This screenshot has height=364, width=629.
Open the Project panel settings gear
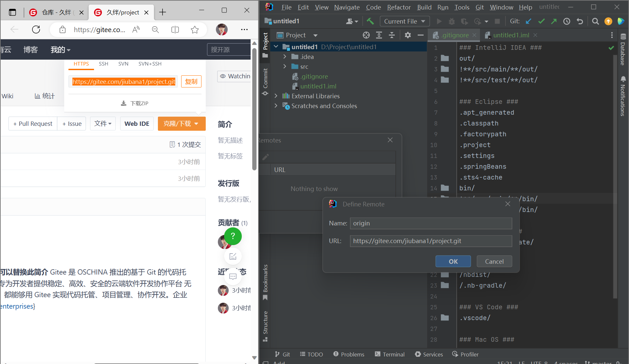tap(408, 35)
